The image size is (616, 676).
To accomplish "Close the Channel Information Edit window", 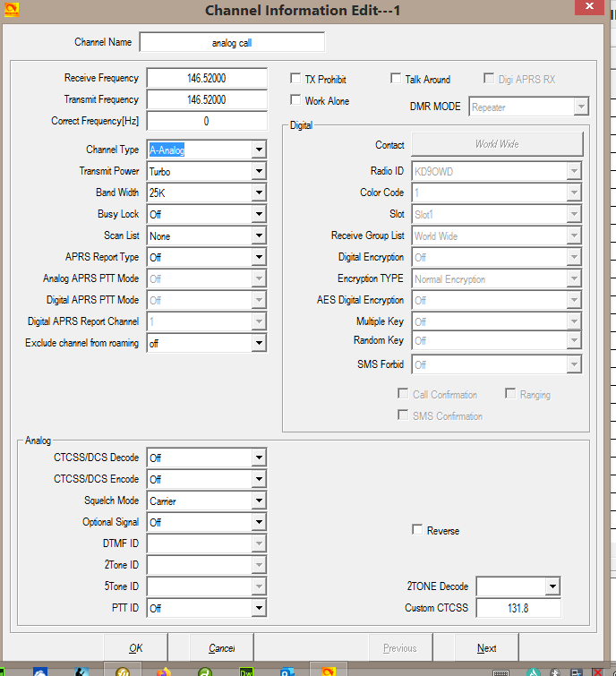I will (x=593, y=9).
